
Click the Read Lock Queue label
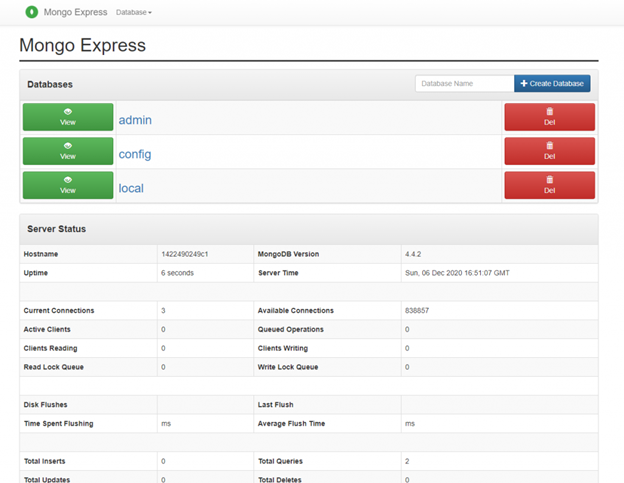pyautogui.click(x=53, y=367)
